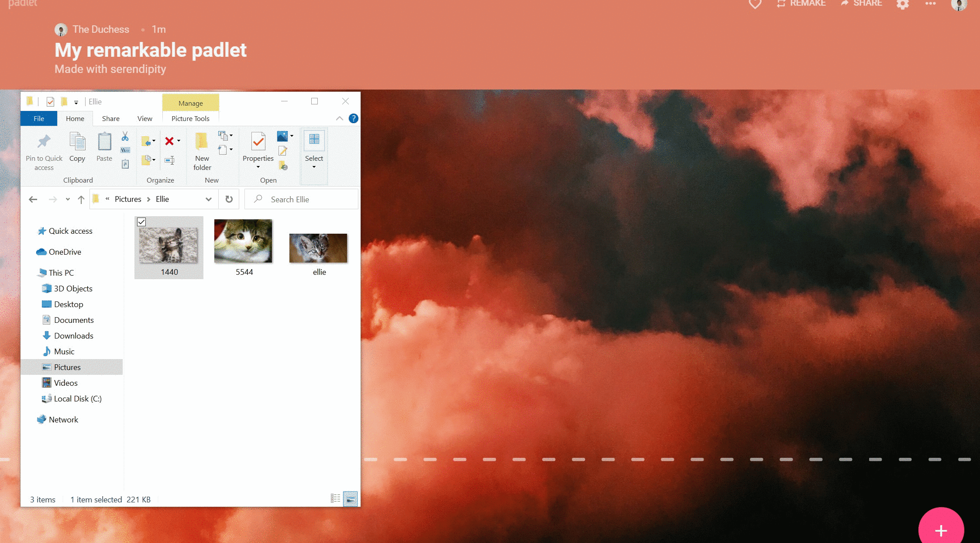Click the Back arrow in Explorer navigation

click(33, 199)
